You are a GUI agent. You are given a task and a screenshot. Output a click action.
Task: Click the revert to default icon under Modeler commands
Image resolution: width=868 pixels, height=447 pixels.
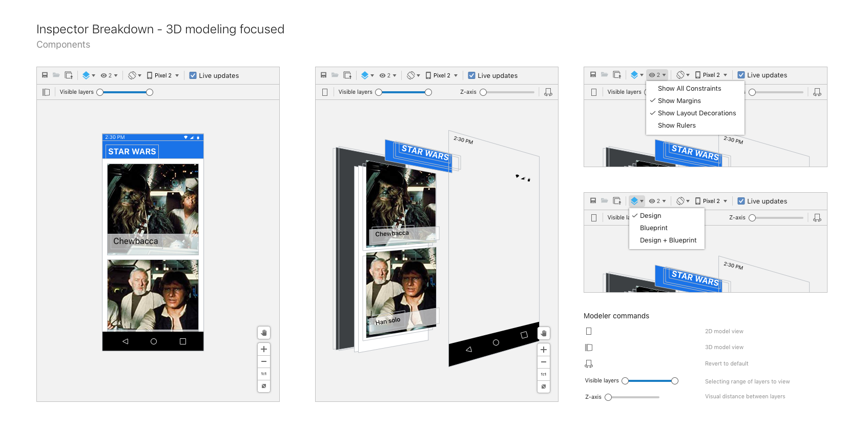point(589,363)
